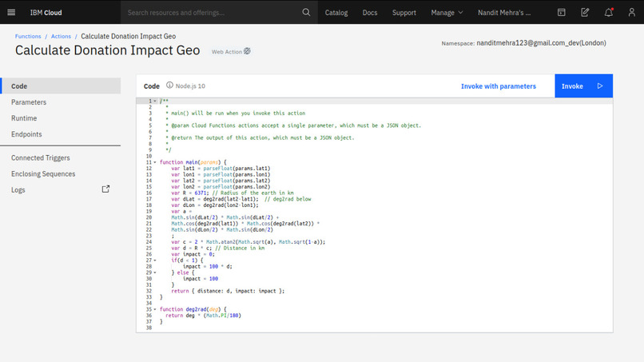
Task: Collapse the deg2rad function fold at line 35
Action: coord(155,309)
